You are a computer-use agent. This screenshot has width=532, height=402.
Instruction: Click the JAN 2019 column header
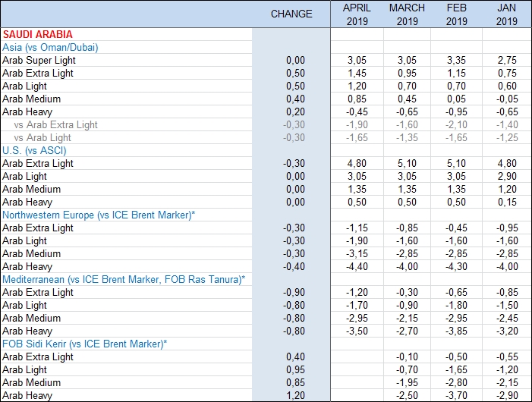(506, 14)
